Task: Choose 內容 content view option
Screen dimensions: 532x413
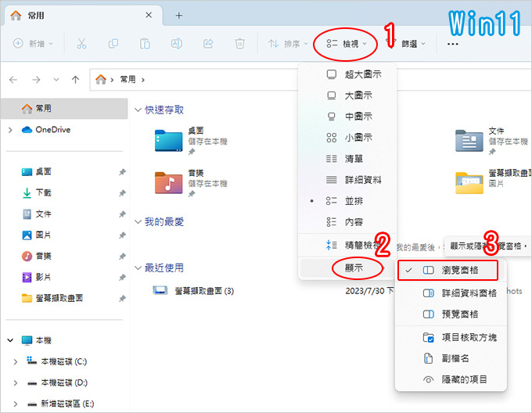Action: tap(347, 222)
